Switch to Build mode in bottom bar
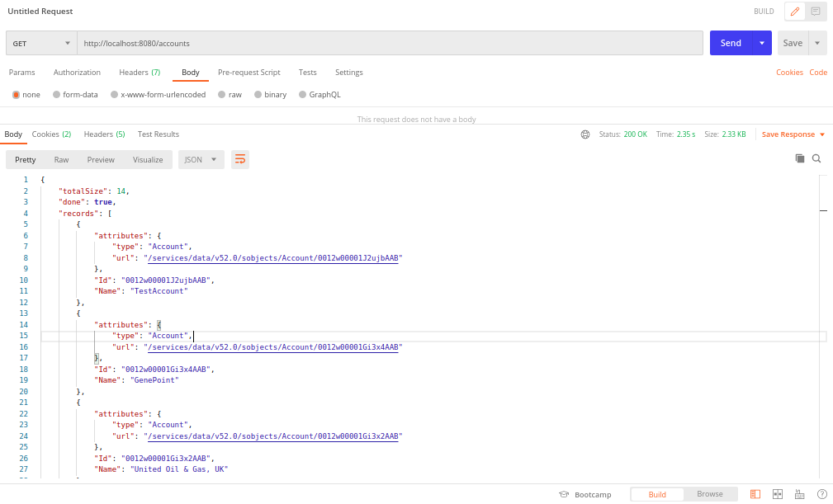The height and width of the screenshot is (504, 833). (x=657, y=494)
